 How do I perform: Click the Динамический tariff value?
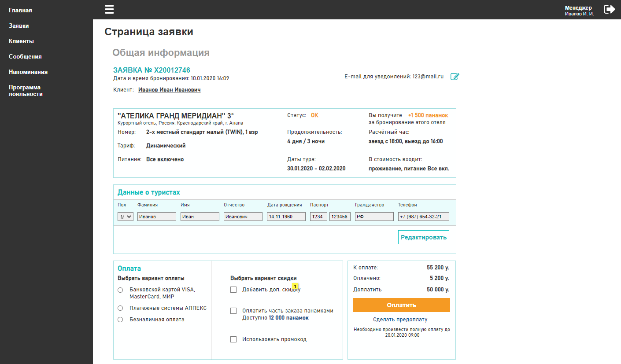pos(166,146)
